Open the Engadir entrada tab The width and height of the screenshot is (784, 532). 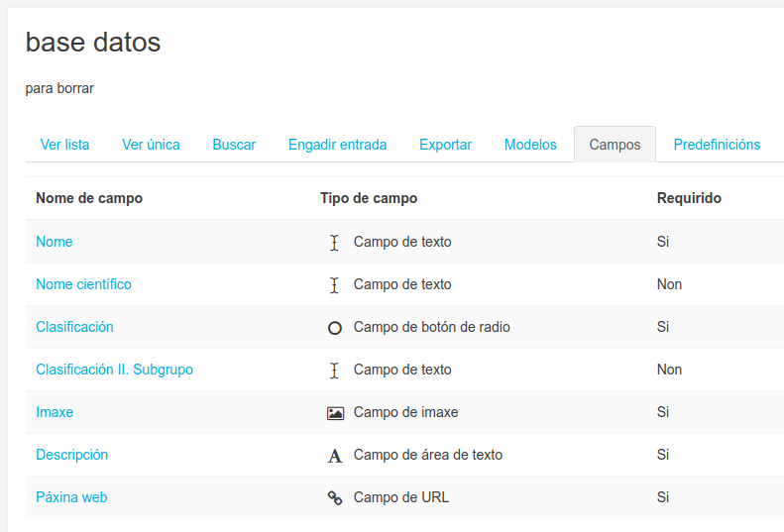pos(337,145)
